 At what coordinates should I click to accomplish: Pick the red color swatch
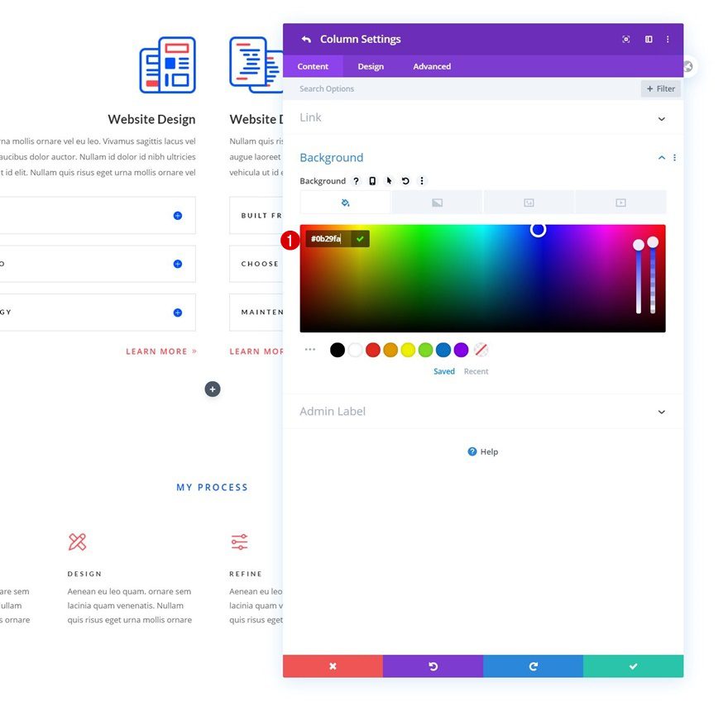(x=373, y=350)
